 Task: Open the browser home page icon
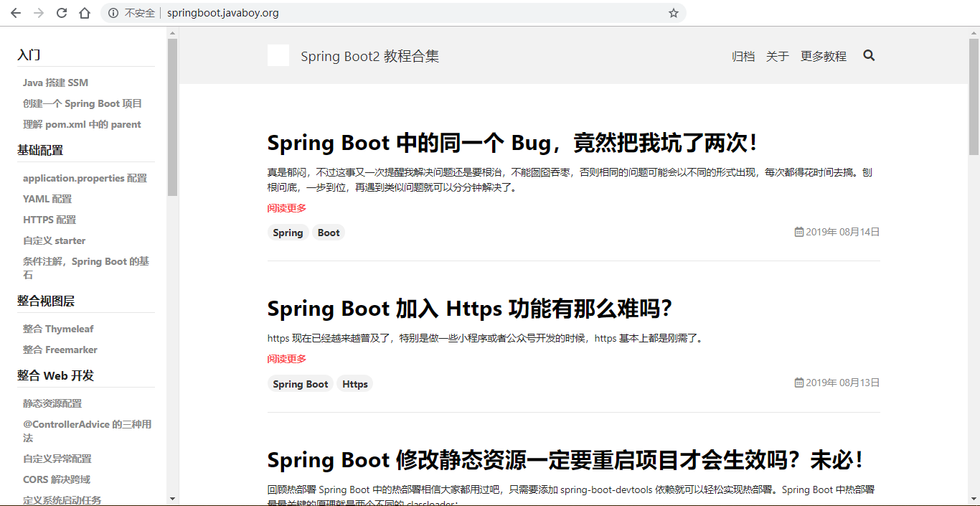[x=85, y=13]
